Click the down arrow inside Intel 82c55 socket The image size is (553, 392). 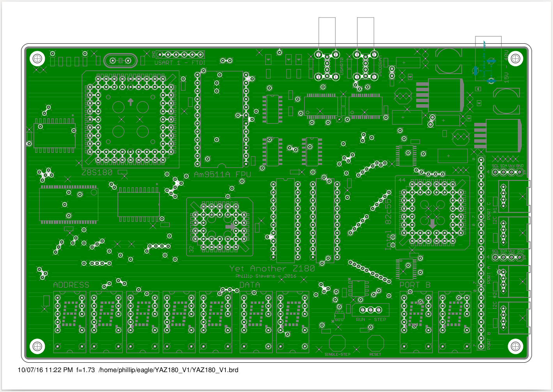[432, 224]
